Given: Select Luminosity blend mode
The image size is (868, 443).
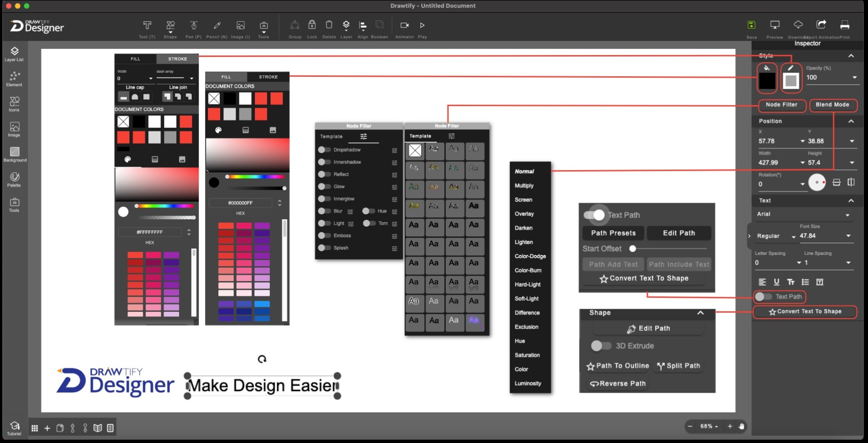Looking at the screenshot, I should point(528,383).
